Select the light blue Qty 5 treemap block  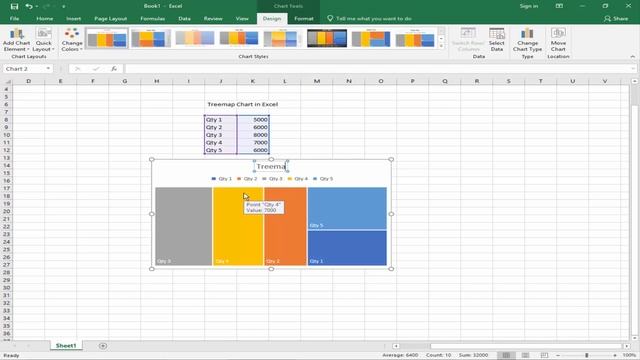point(347,208)
